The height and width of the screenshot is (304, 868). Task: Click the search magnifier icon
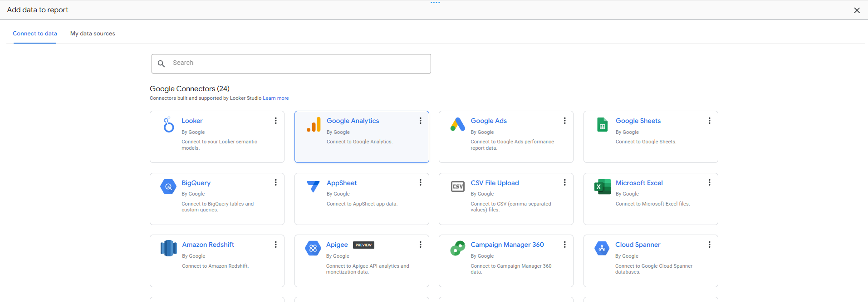(x=161, y=64)
